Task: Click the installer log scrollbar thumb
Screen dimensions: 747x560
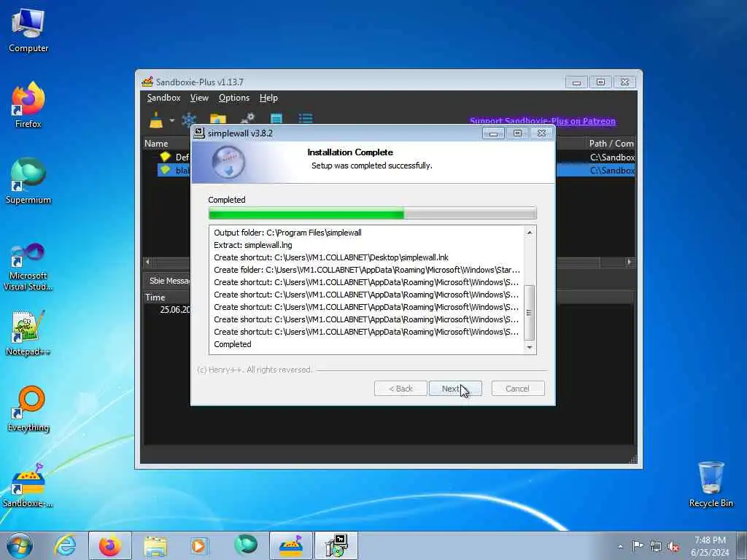Action: click(530, 312)
